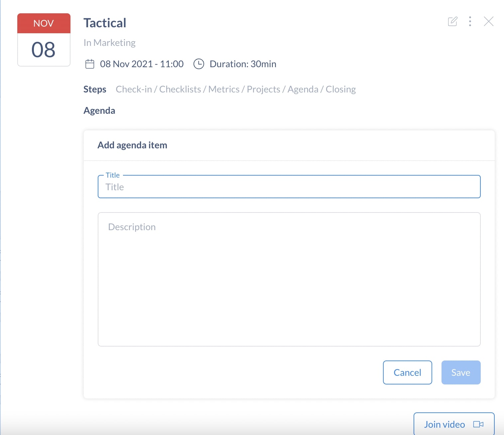Click the Agenda section heading
504x435 pixels.
click(99, 111)
